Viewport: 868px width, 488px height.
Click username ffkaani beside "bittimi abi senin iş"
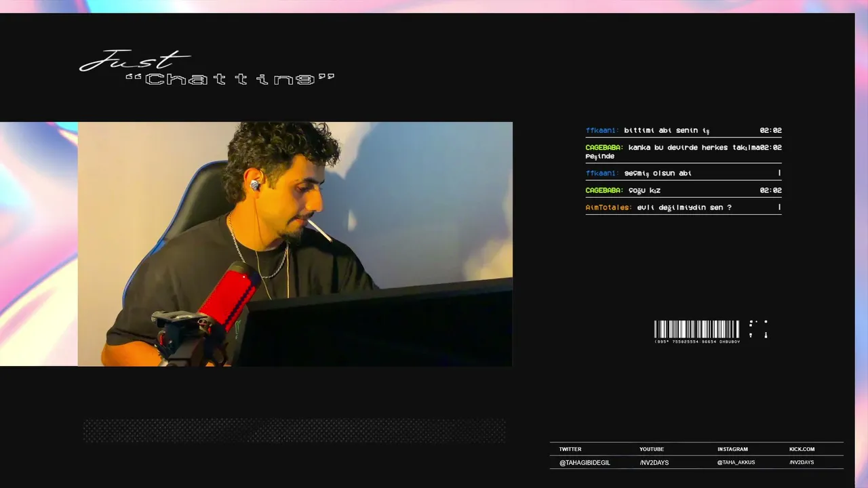point(602,130)
